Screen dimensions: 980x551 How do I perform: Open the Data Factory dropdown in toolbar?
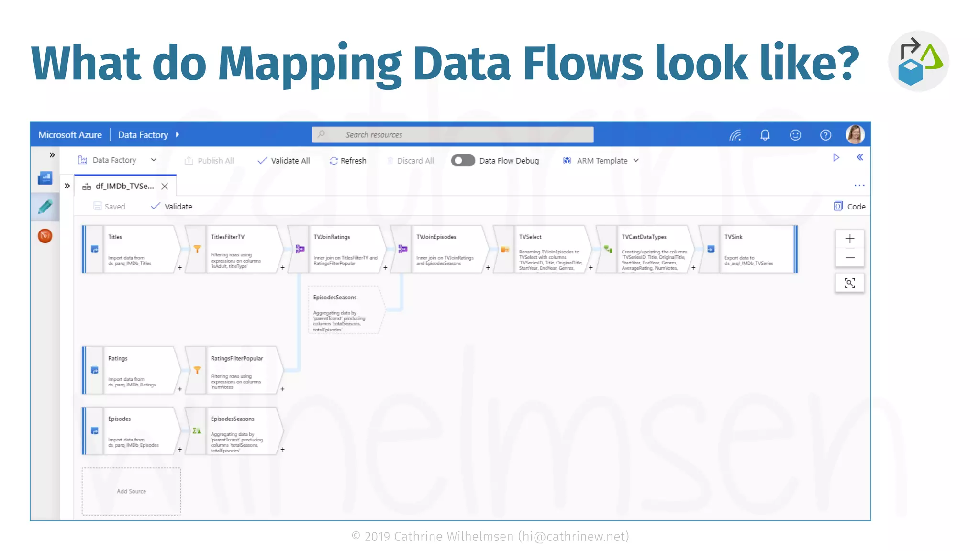[x=117, y=160]
